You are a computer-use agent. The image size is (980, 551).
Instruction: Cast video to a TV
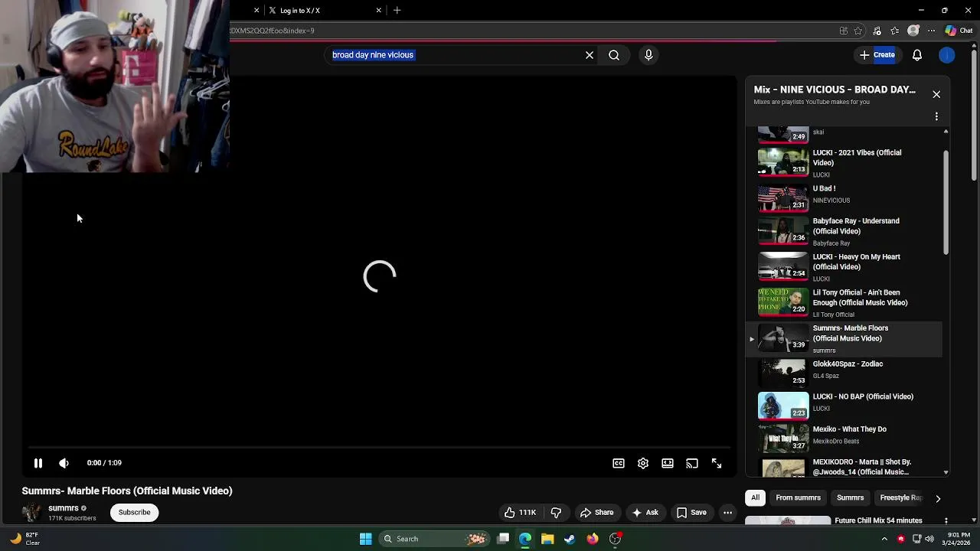(692, 463)
